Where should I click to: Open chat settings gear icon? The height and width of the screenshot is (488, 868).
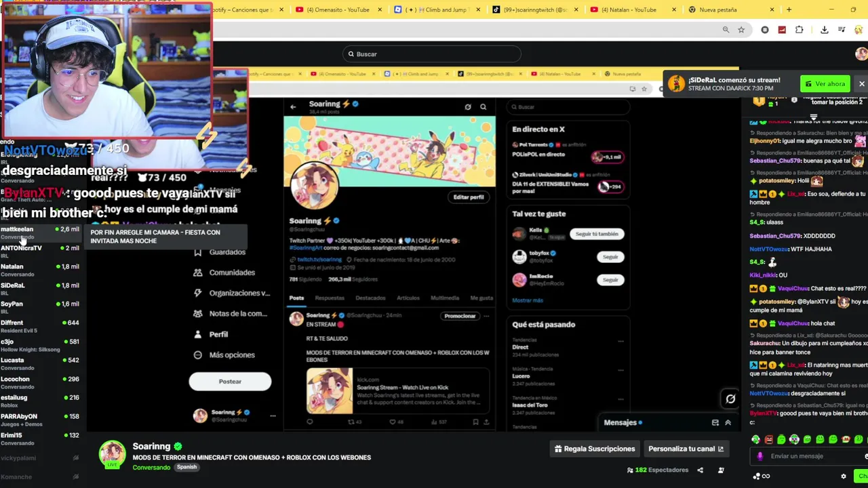point(844,476)
